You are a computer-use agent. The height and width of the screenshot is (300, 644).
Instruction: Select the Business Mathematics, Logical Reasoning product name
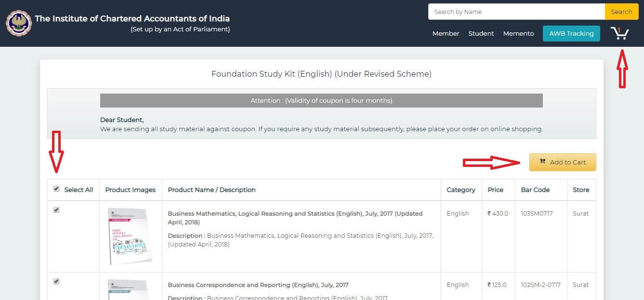click(x=295, y=218)
